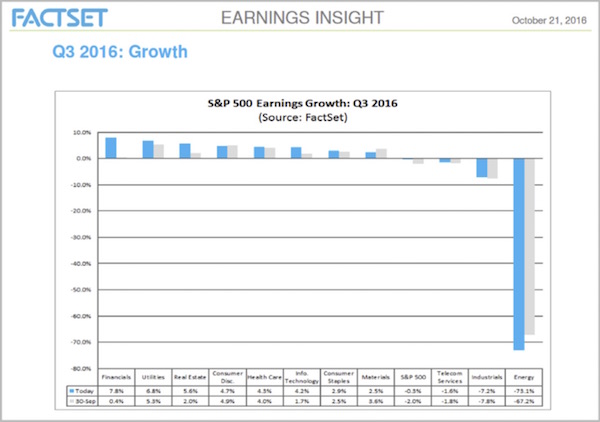Click the blue Today legend swatch
This screenshot has width=600, height=422.
click(x=72, y=391)
